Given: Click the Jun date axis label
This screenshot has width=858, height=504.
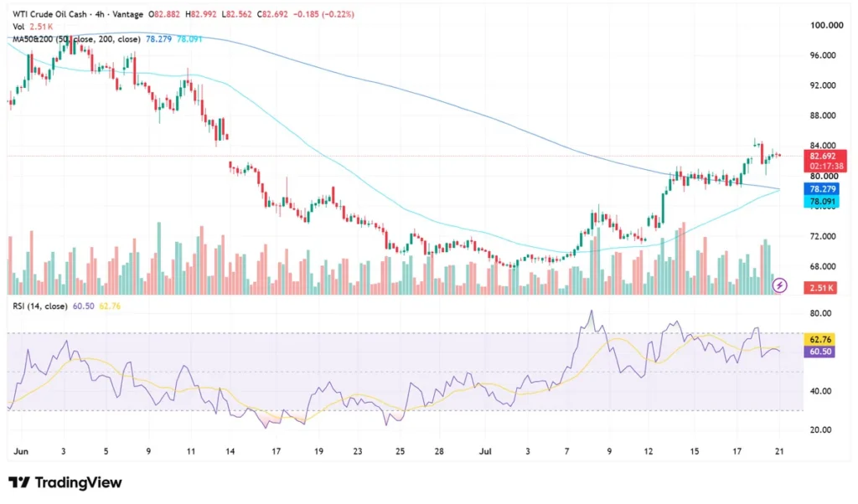Looking at the screenshot, I should click(x=21, y=451).
